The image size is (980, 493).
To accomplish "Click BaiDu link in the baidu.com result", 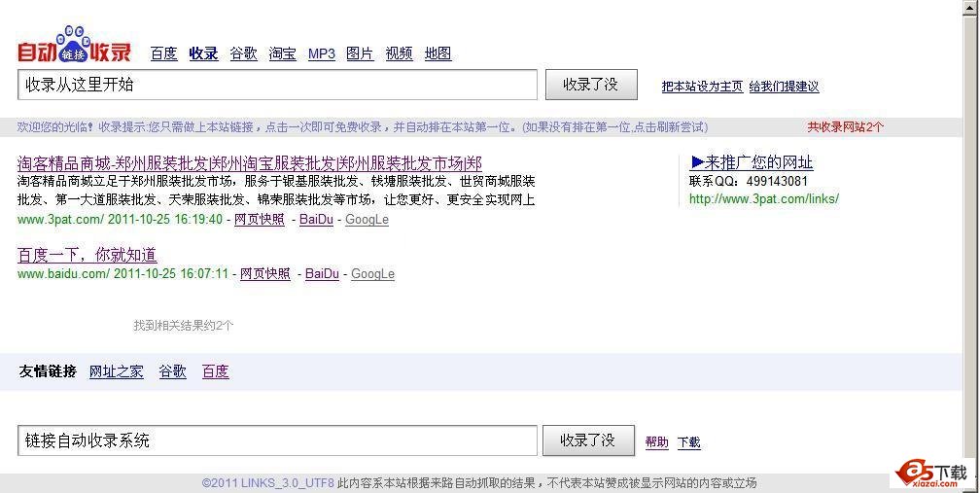I will pyautogui.click(x=322, y=273).
